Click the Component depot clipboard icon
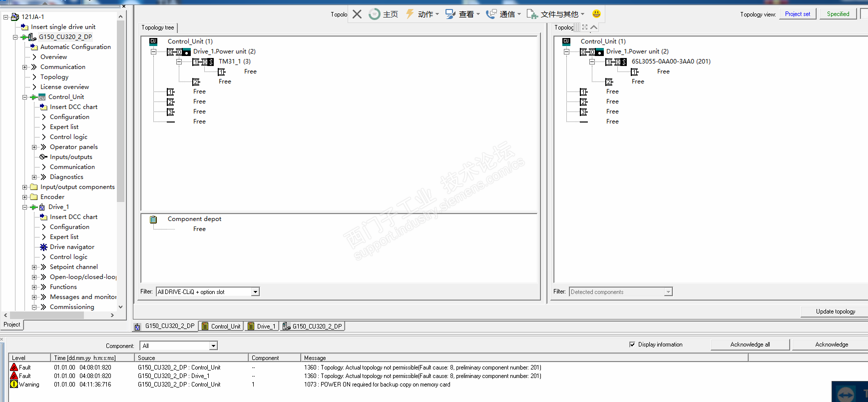Screen dimensions: 868x402 point(153,219)
